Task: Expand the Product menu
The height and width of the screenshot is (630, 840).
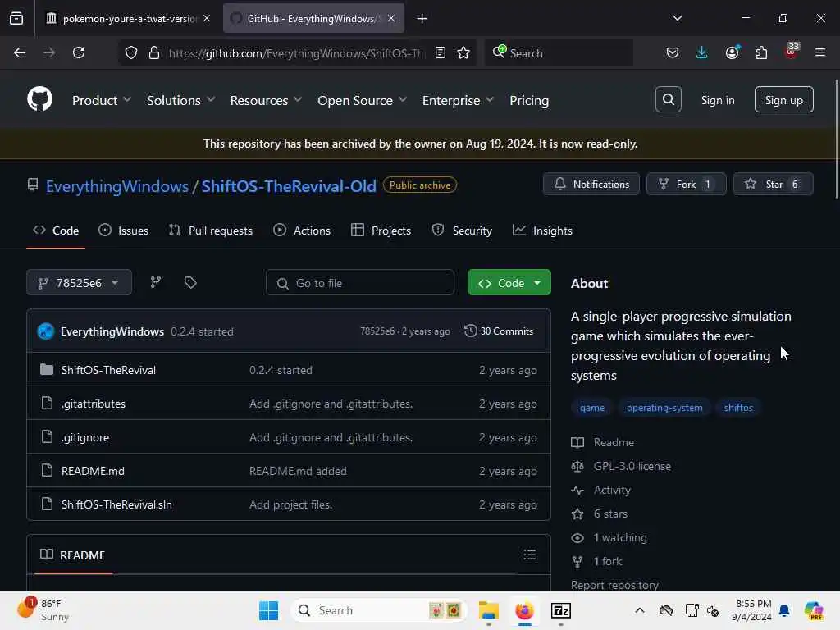Action: pyautogui.click(x=102, y=100)
